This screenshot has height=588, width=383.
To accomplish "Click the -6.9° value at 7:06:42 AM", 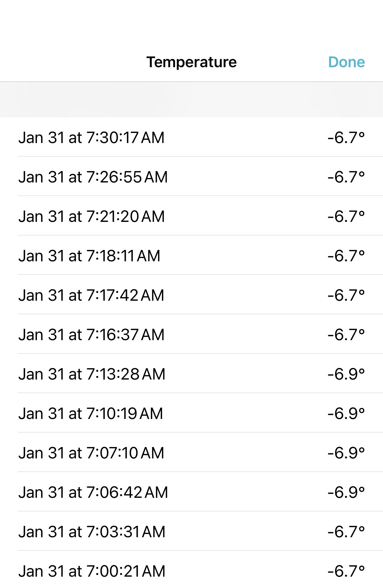I will click(346, 492).
